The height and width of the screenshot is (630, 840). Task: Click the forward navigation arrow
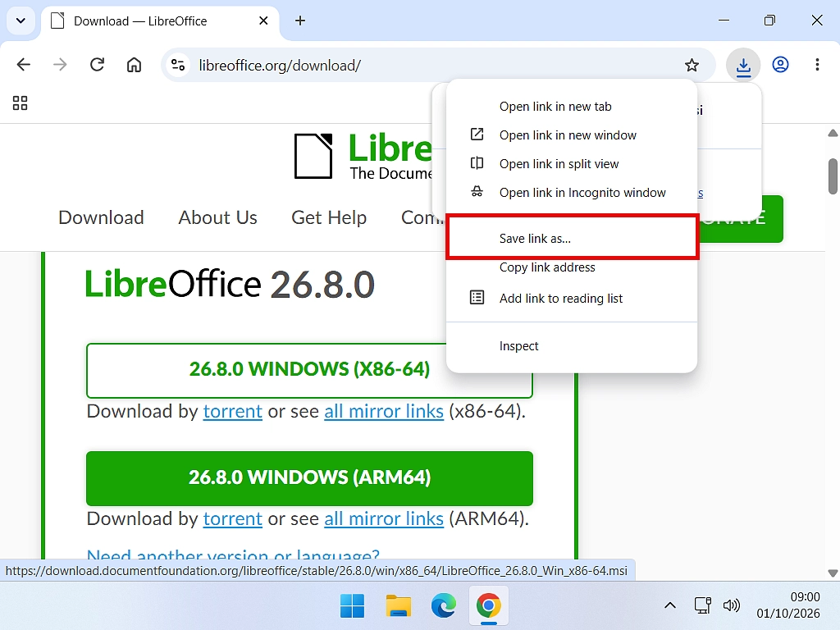(60, 65)
